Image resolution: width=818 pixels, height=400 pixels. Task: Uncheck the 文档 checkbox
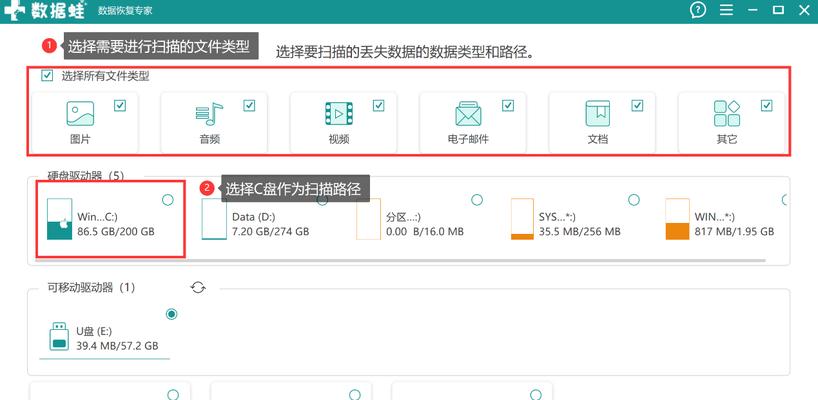pos(637,106)
